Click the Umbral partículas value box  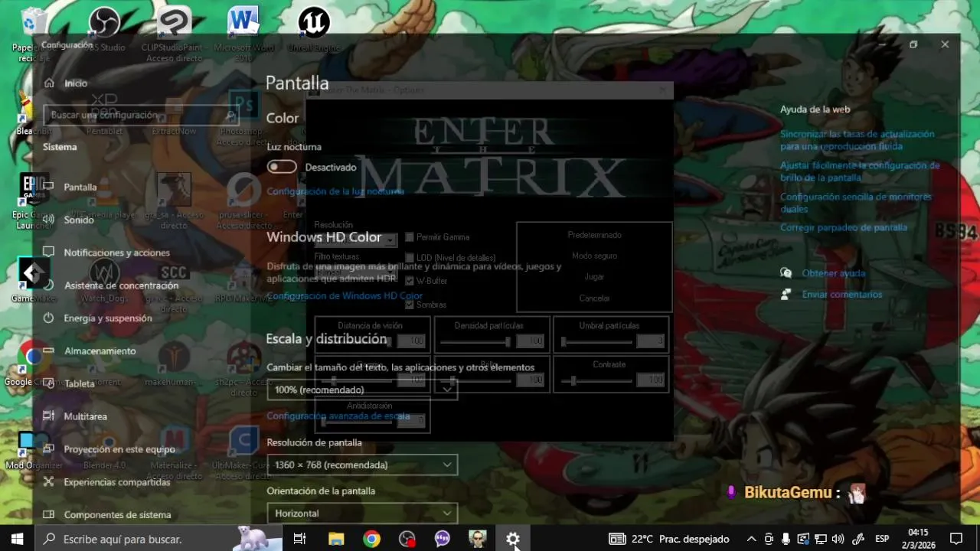(x=650, y=341)
